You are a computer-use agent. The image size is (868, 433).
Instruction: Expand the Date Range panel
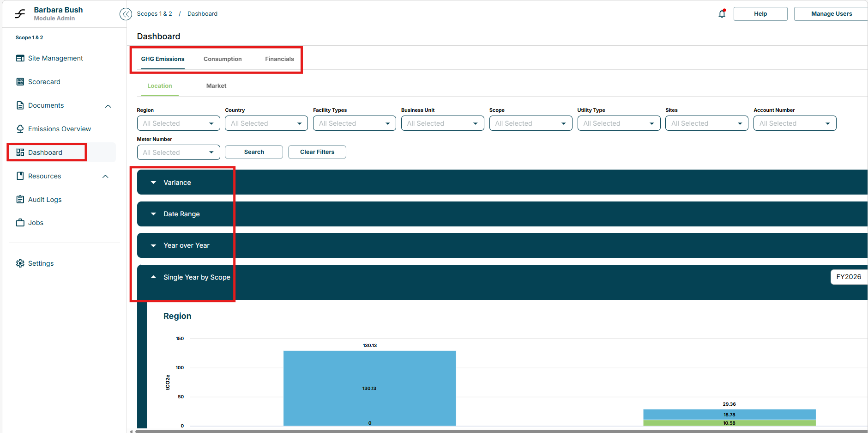[x=154, y=214]
